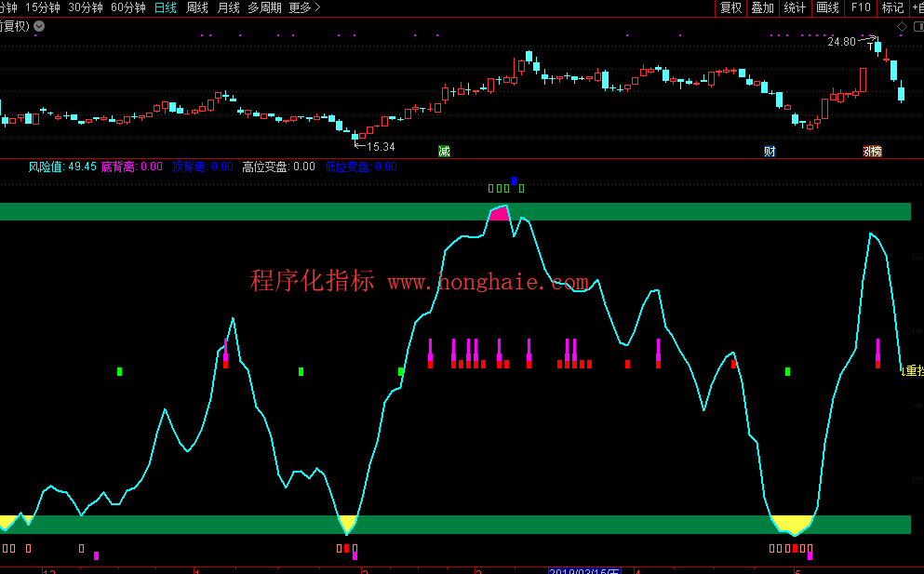
Task: Expand the 更多 periods menu
Action: (x=304, y=7)
